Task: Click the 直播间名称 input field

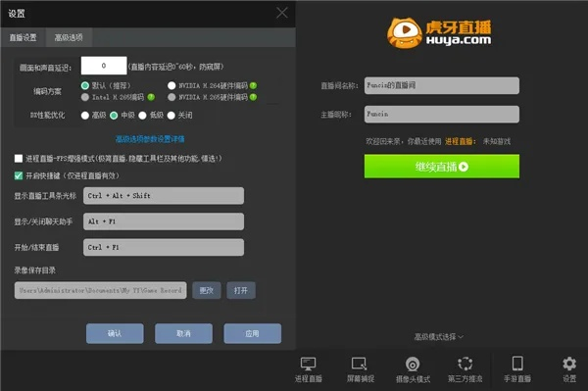Action: pyautogui.click(x=442, y=85)
